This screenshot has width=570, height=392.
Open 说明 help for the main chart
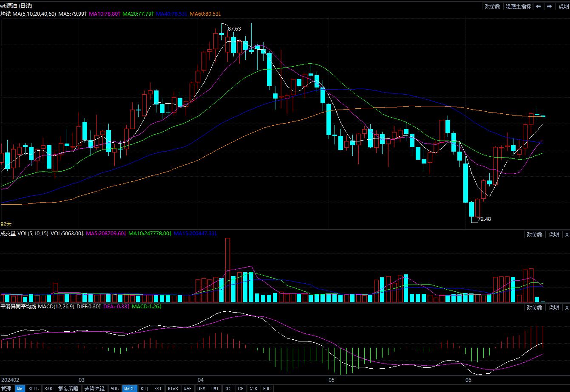click(x=563, y=6)
